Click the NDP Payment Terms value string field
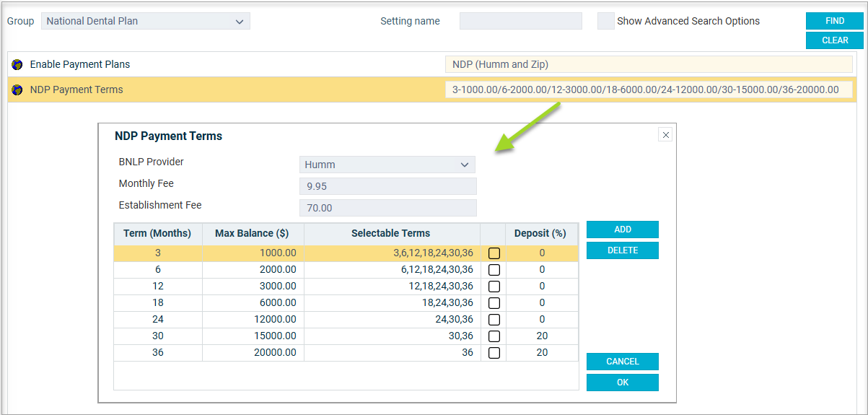The width and height of the screenshot is (868, 415). (649, 89)
